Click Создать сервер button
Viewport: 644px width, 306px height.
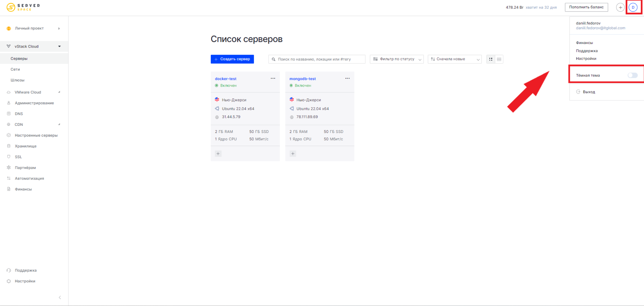[232, 59]
